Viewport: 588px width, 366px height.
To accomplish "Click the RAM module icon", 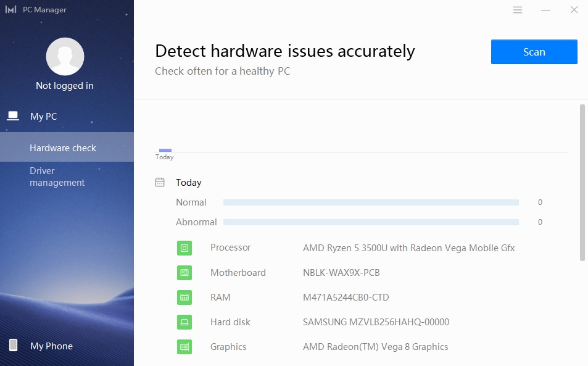I will pyautogui.click(x=184, y=297).
